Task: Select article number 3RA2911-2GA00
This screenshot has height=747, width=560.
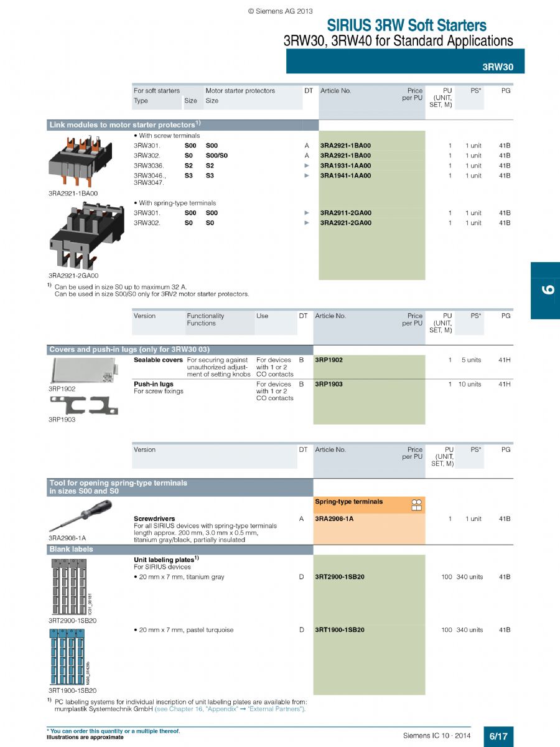Action: (x=345, y=213)
